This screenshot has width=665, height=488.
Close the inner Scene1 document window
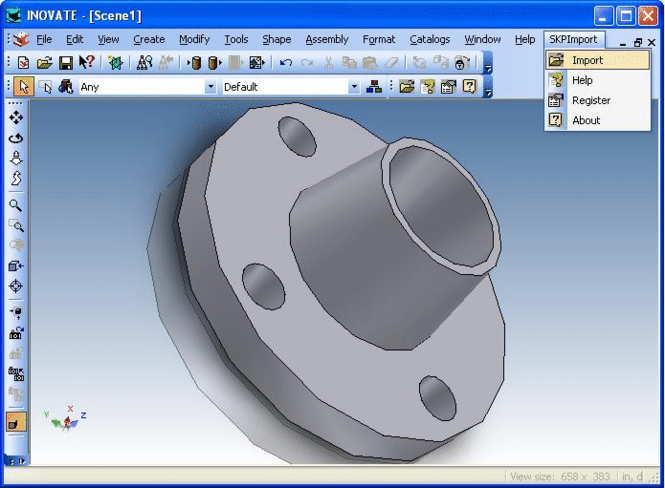(652, 43)
